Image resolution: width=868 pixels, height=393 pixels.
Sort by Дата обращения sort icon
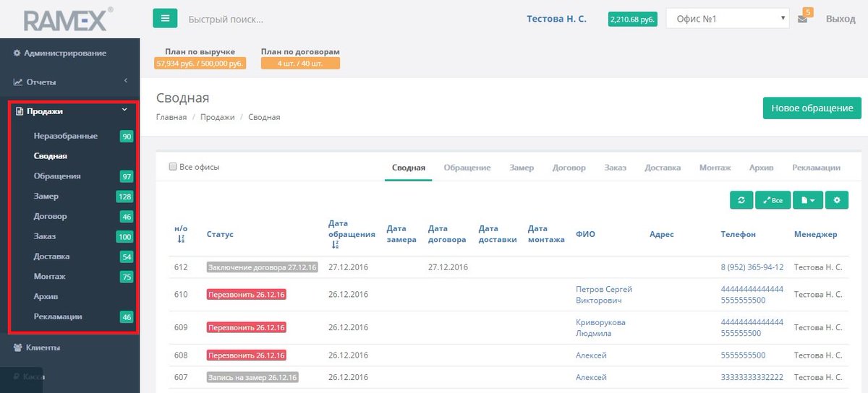(334, 245)
